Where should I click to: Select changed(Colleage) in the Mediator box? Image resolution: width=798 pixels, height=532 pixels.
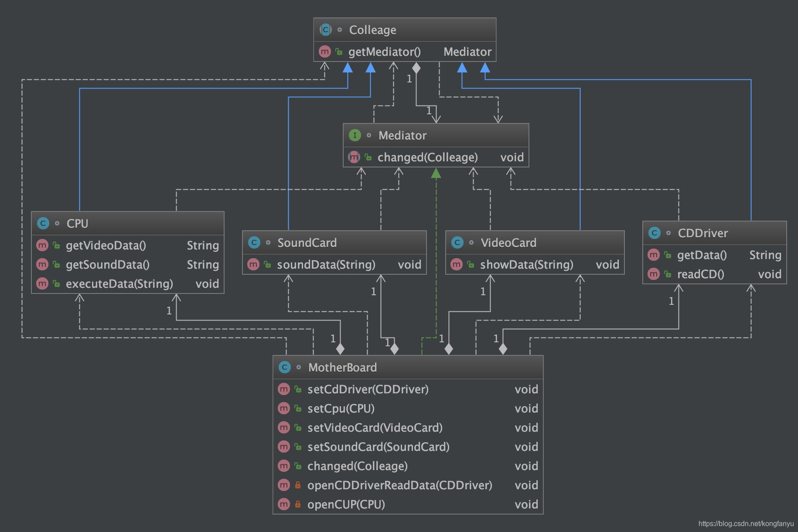pos(427,157)
